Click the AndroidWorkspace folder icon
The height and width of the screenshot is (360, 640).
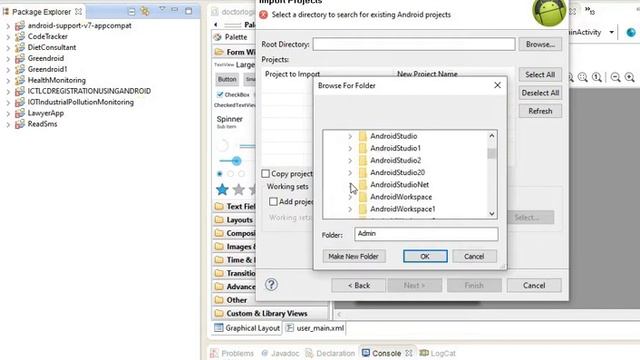tap(362, 197)
